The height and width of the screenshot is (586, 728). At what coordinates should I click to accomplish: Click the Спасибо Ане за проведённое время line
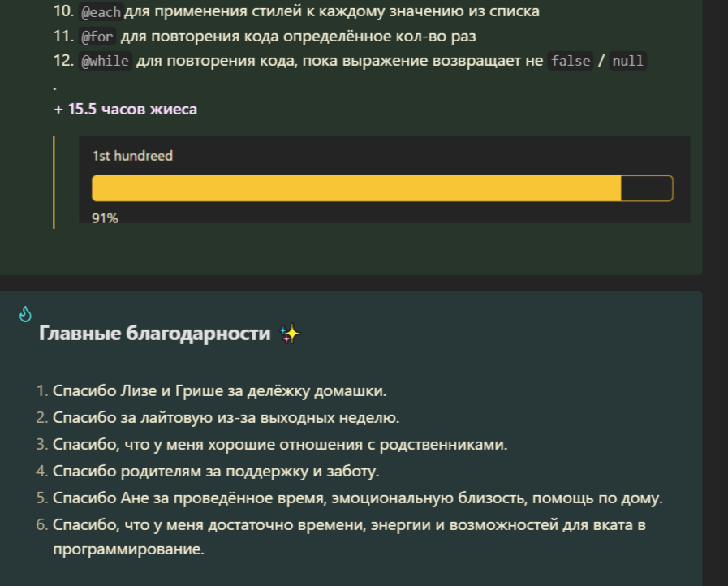click(357, 498)
